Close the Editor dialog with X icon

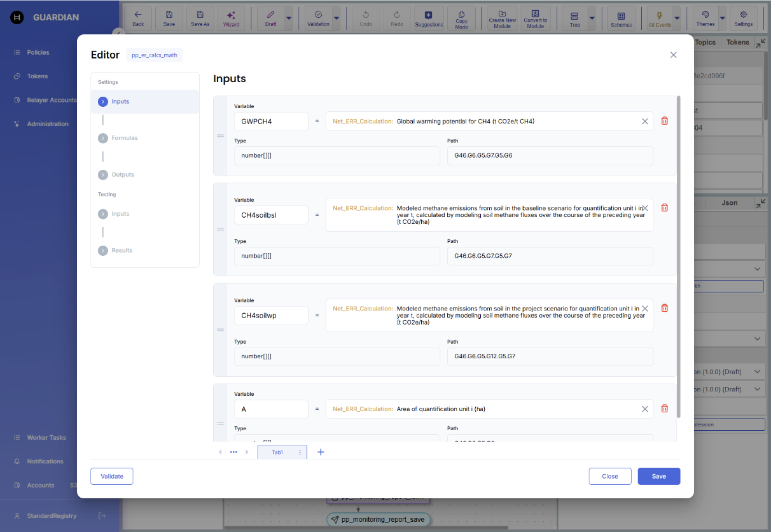[674, 55]
